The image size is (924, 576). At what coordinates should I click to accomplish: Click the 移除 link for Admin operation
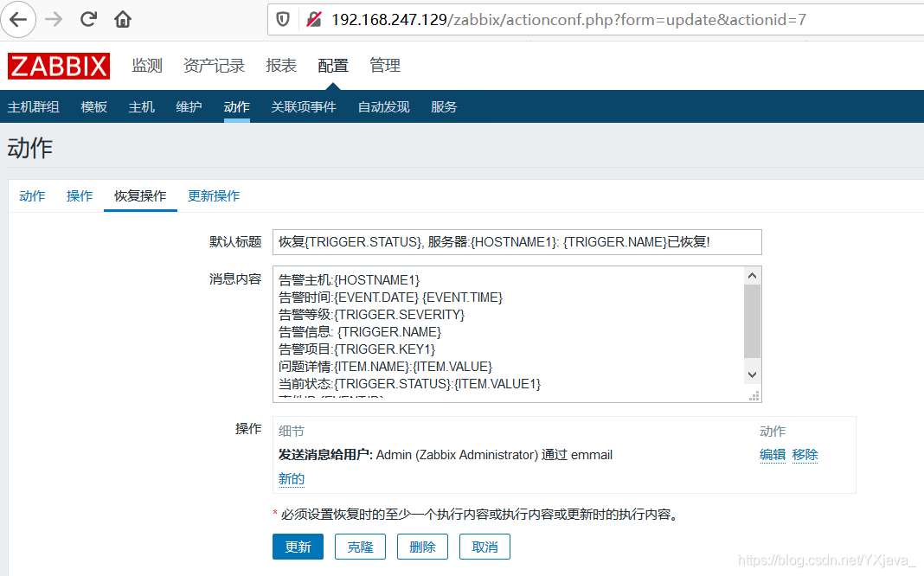point(805,455)
